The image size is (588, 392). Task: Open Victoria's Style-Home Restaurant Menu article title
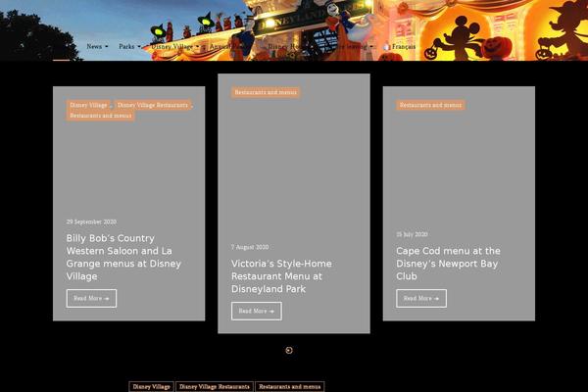pos(281,276)
